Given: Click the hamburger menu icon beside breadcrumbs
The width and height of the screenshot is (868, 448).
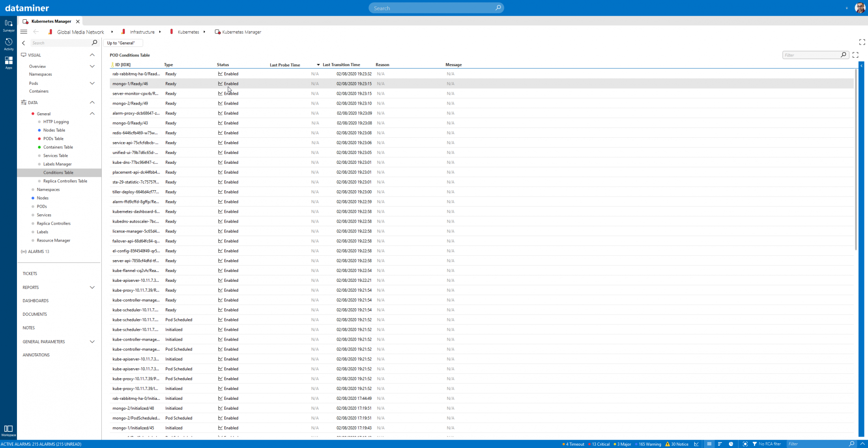Looking at the screenshot, I should coord(24,32).
